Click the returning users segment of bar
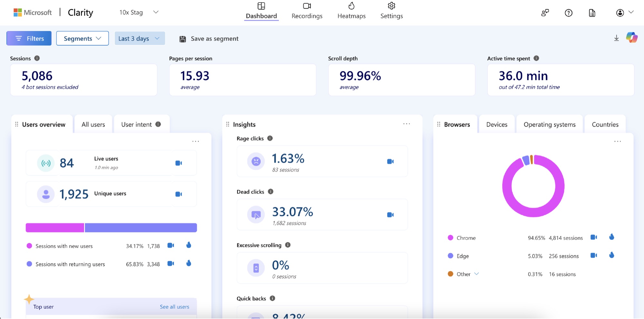This screenshot has width=644, height=319. [141, 227]
